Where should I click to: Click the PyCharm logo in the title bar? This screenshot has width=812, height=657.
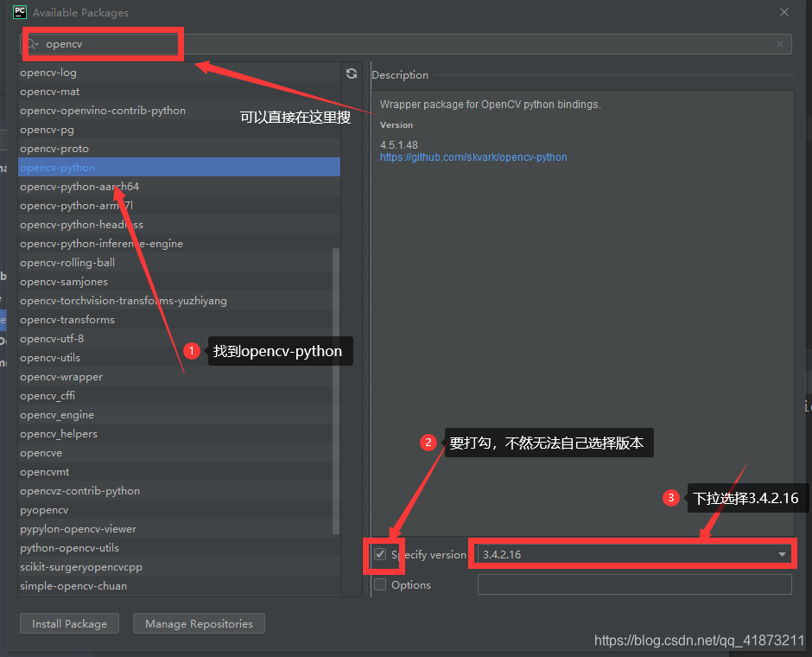[x=20, y=12]
